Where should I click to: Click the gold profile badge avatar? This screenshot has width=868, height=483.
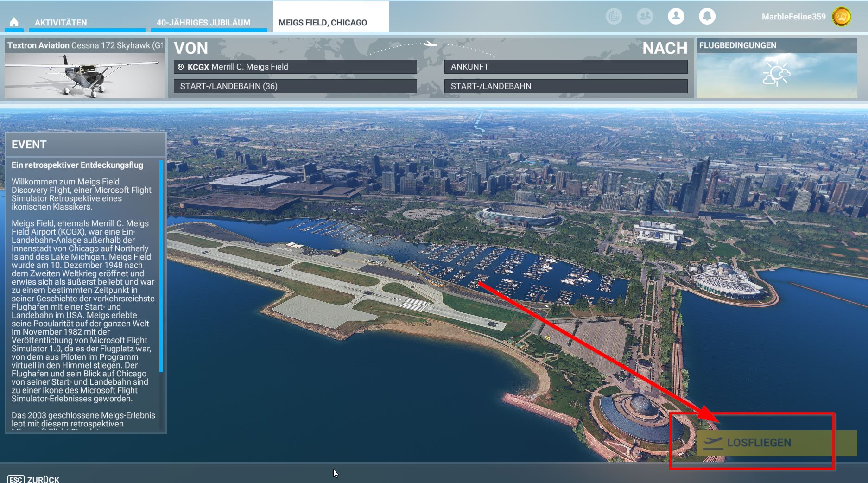(842, 17)
